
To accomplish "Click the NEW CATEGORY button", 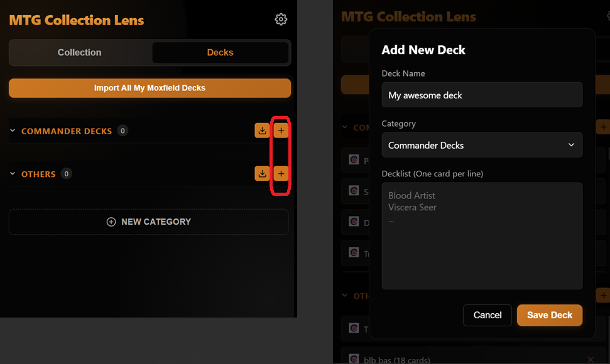I will (149, 222).
